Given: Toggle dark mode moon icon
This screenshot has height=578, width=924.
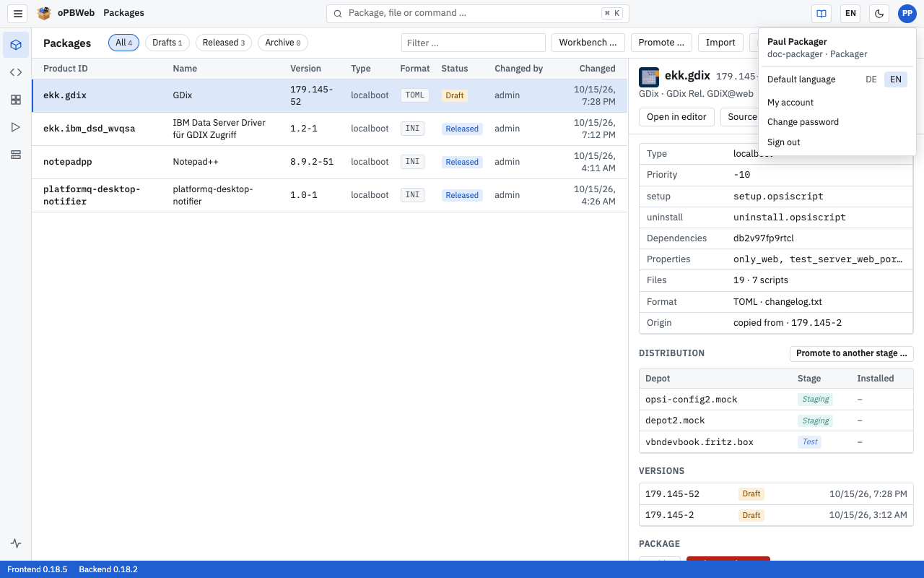Looking at the screenshot, I should point(879,13).
